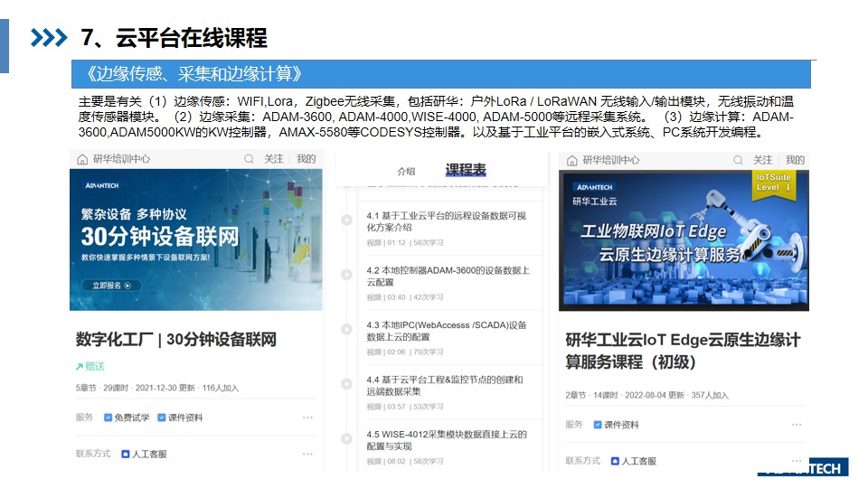Screen dimensions: 868x488
Task: Click the green 赠送 arrow icon
Action: tap(80, 366)
